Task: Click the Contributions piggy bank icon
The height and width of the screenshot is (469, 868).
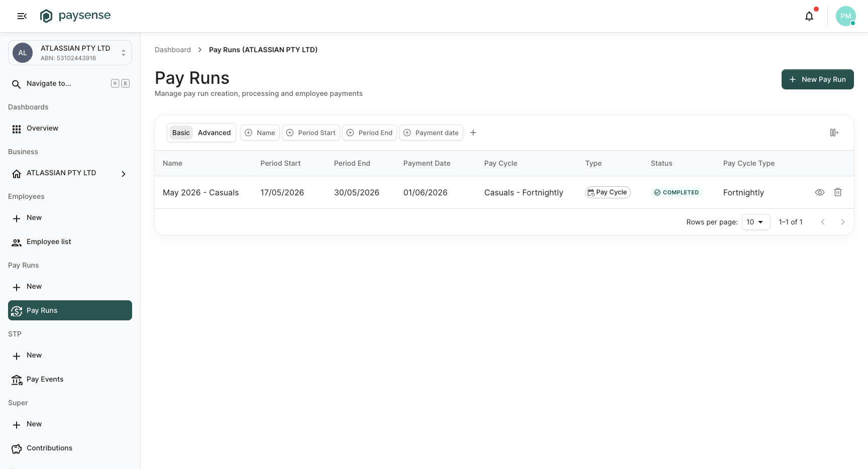Action: point(17,449)
